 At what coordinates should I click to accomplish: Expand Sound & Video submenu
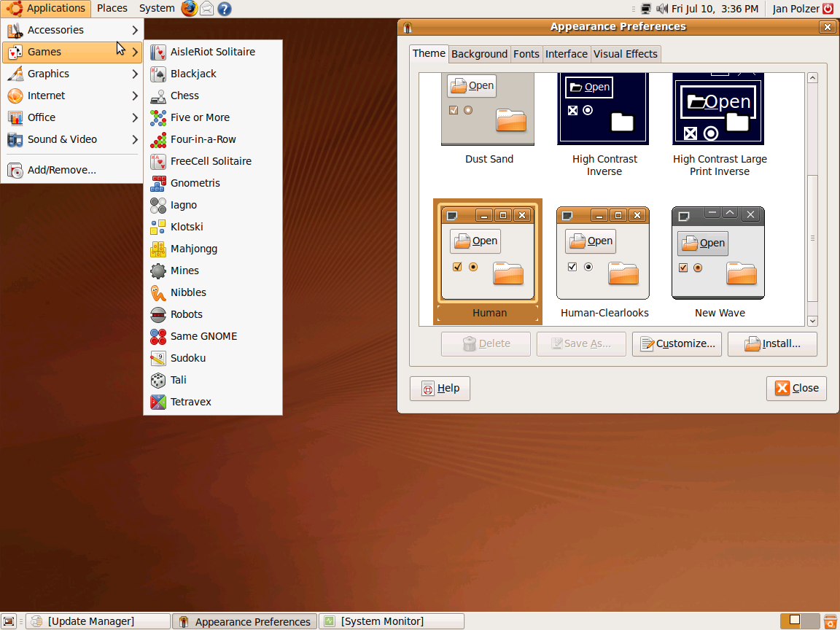tap(71, 140)
